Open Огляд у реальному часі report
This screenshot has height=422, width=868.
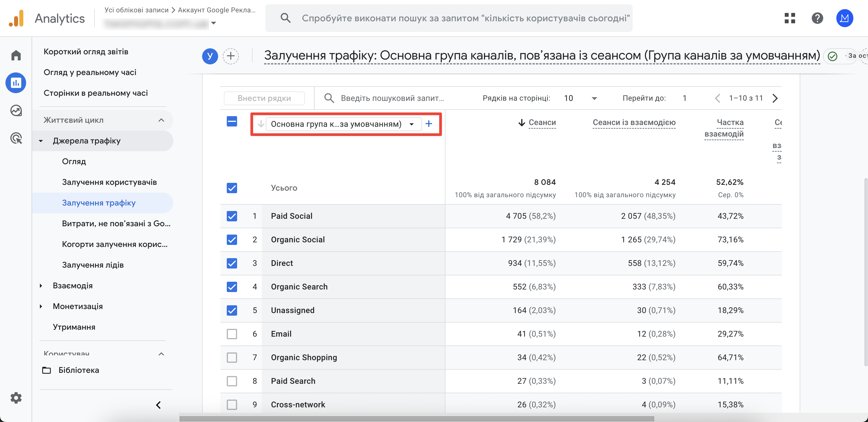pos(90,72)
